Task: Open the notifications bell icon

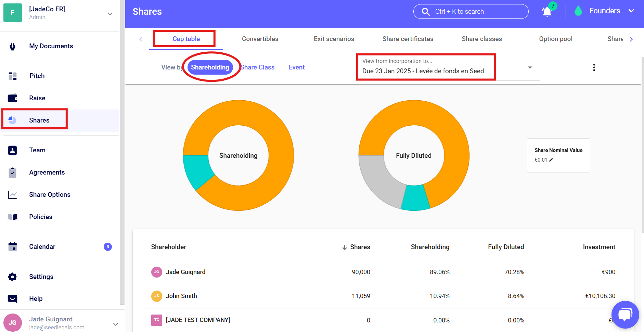Action: coord(547,12)
